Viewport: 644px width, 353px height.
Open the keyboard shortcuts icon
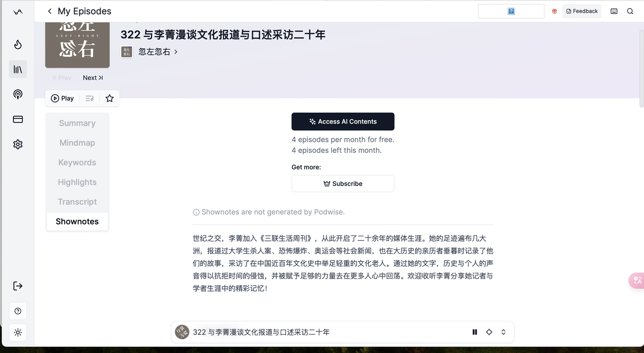[614, 11]
